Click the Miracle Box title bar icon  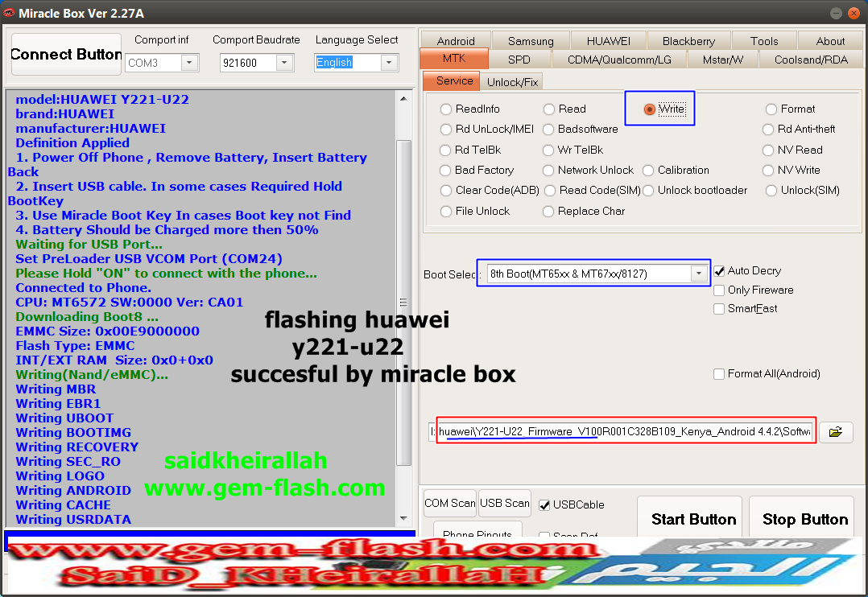coord(9,13)
